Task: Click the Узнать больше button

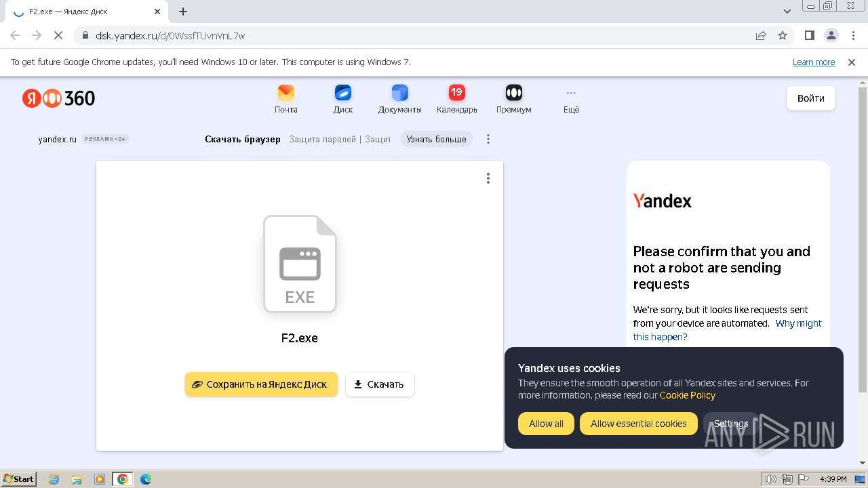Action: click(436, 139)
